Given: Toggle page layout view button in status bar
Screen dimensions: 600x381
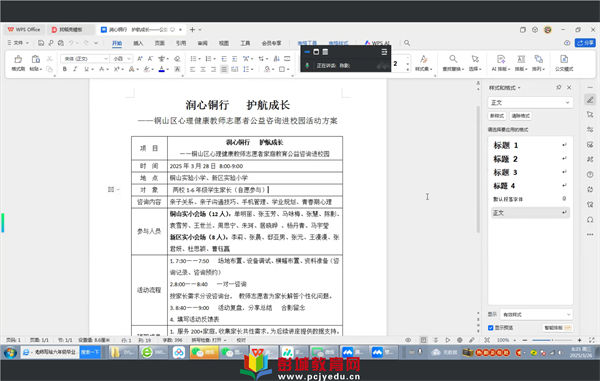Looking at the screenshot, I should [x=423, y=340].
